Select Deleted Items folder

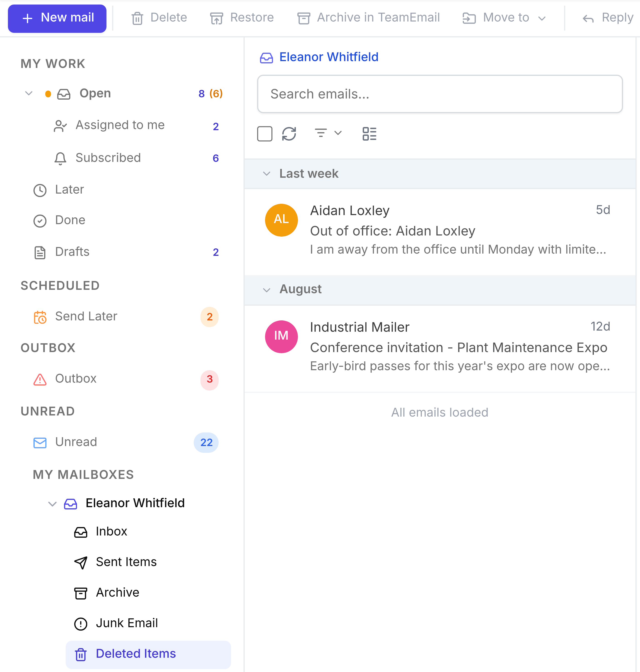[148, 654]
